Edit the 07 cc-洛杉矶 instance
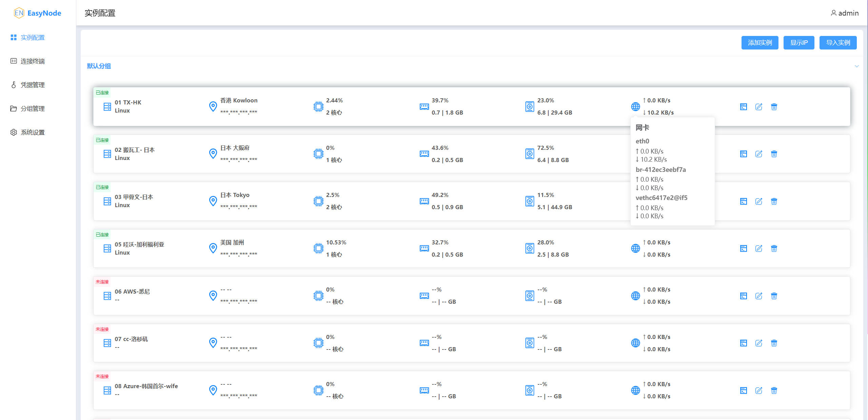Viewport: 868px width, 420px height. tap(758, 343)
